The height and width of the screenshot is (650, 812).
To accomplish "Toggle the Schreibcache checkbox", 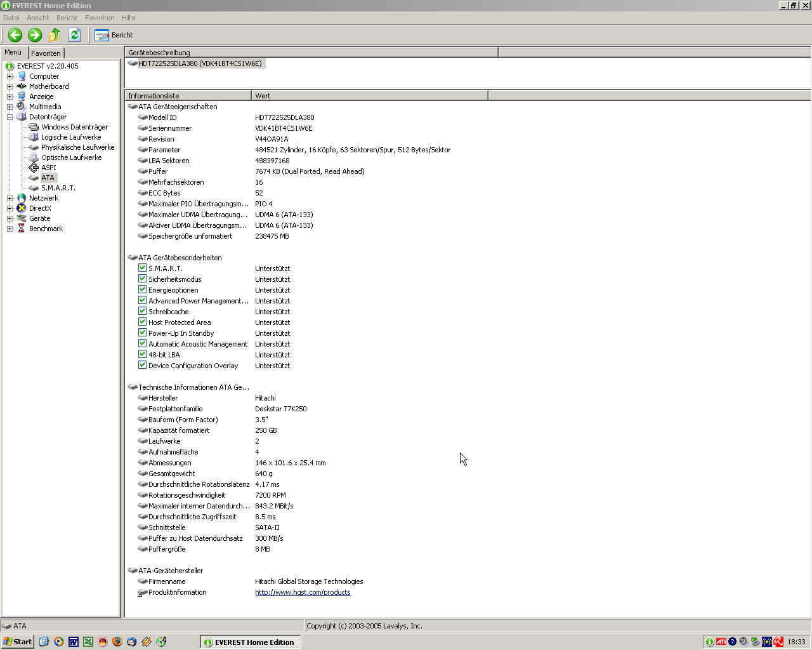I will click(142, 311).
